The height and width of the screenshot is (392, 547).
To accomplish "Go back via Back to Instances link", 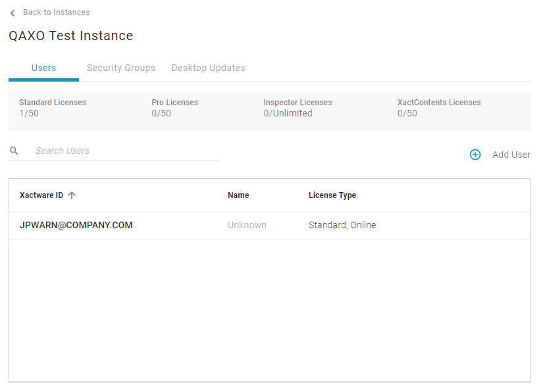I will (56, 12).
